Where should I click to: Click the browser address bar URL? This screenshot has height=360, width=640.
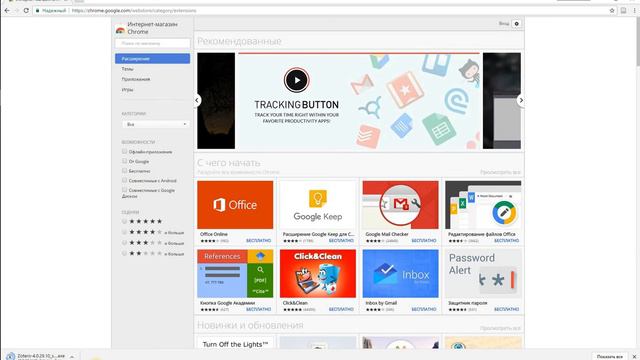coord(134,11)
